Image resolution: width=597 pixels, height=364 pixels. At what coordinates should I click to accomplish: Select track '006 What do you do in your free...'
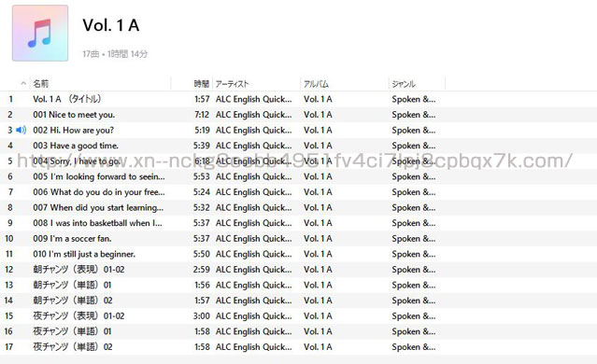(99, 192)
